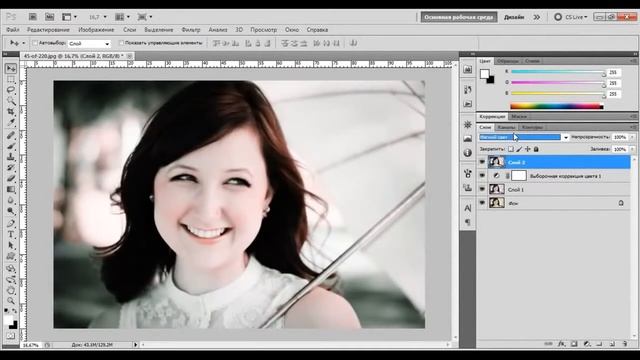The width and height of the screenshot is (640, 360).
Task: Select the Gradient tool
Action: [11, 189]
